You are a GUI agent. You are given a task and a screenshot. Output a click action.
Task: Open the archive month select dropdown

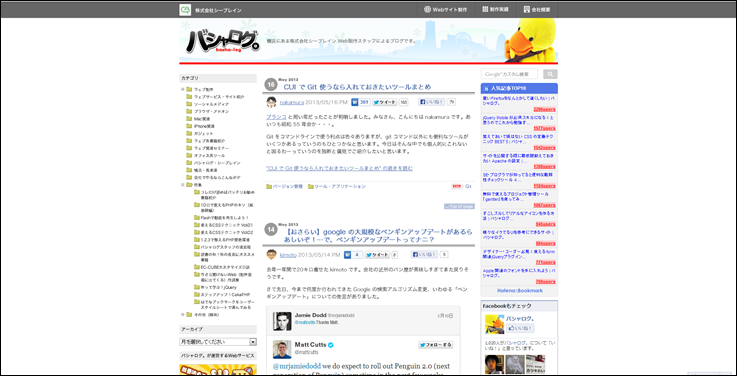[218, 342]
